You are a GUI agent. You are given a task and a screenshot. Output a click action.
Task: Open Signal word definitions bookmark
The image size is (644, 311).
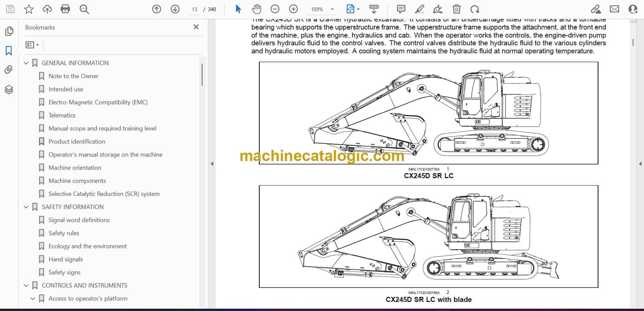tap(79, 220)
